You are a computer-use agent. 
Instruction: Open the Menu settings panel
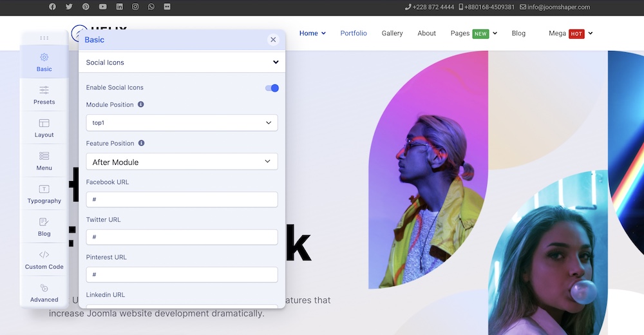coord(44,160)
